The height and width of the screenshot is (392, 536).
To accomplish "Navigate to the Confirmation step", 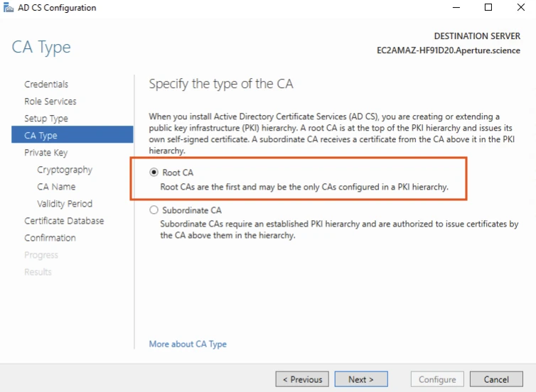I will coord(50,238).
